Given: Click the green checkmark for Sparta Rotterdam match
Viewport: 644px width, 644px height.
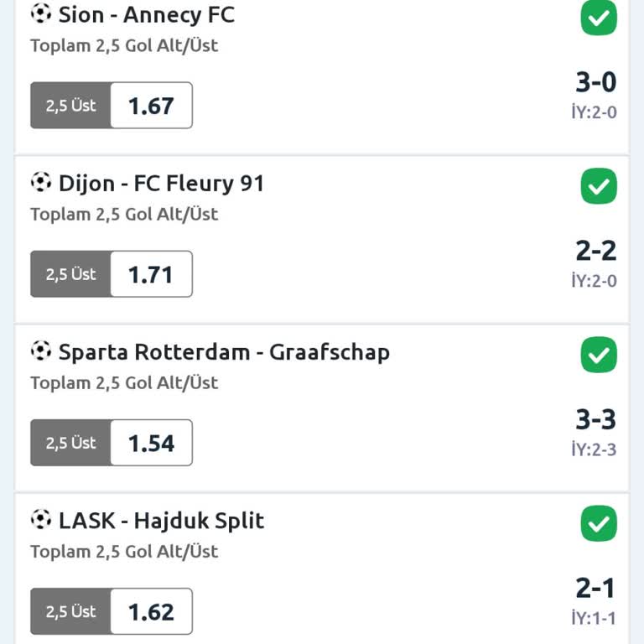Looking at the screenshot, I should (x=599, y=355).
